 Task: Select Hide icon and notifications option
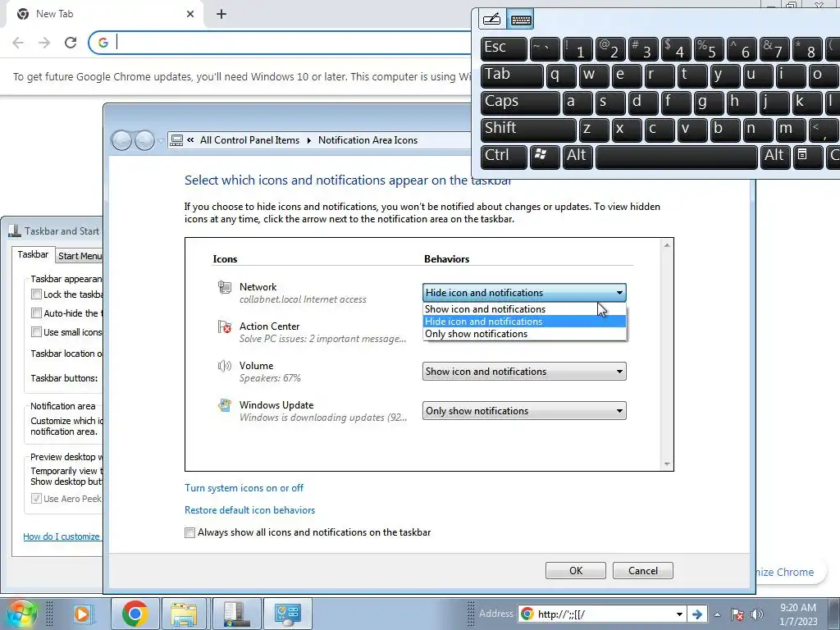pos(524,322)
